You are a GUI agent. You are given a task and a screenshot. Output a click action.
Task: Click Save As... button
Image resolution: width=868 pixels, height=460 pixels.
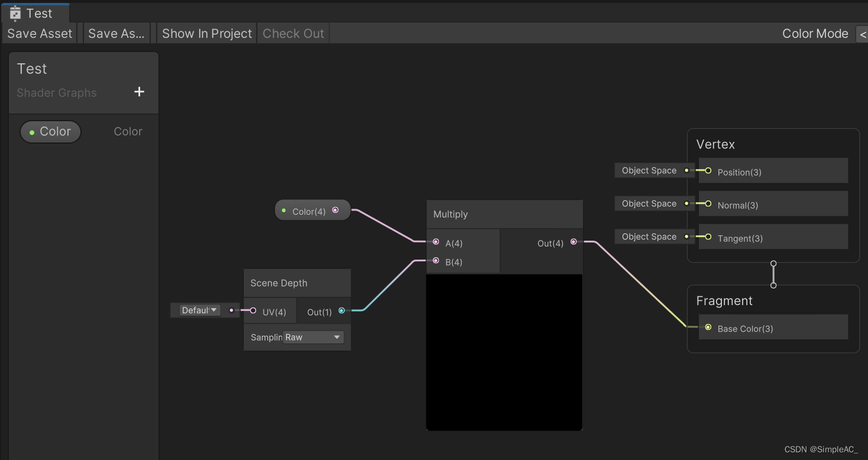(x=116, y=34)
